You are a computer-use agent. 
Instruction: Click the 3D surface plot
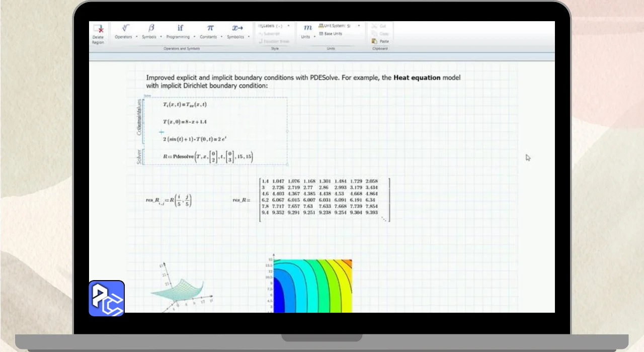[181, 288]
